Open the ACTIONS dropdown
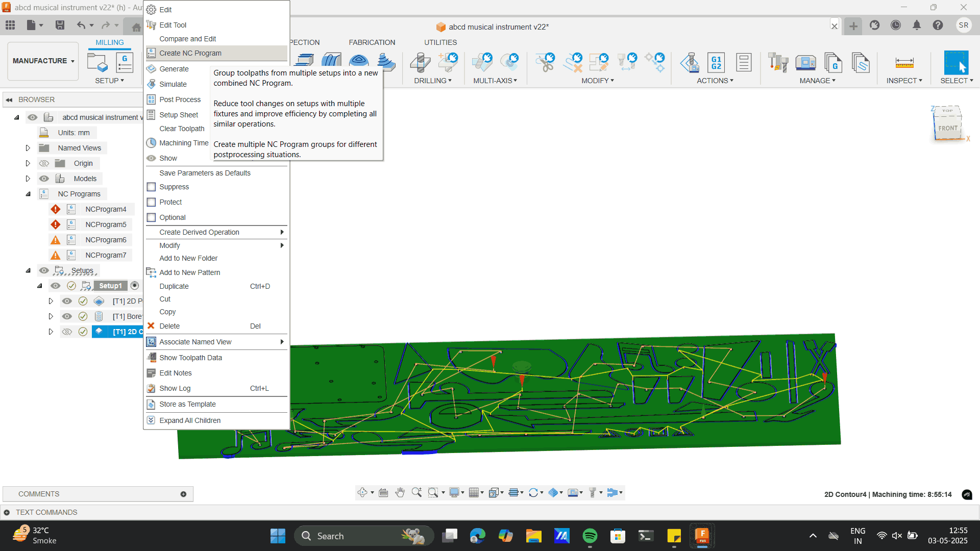This screenshot has width=980, height=551. pyautogui.click(x=715, y=81)
